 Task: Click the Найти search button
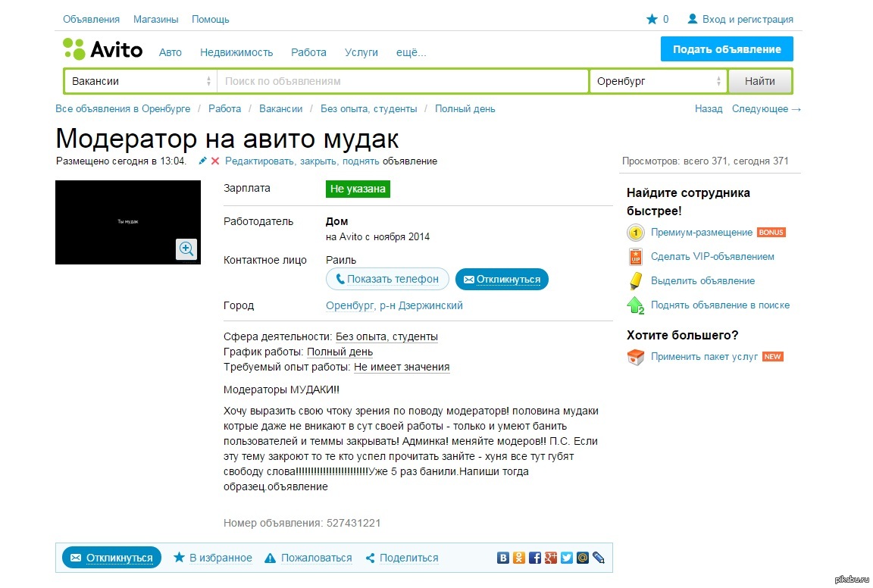pyautogui.click(x=760, y=81)
